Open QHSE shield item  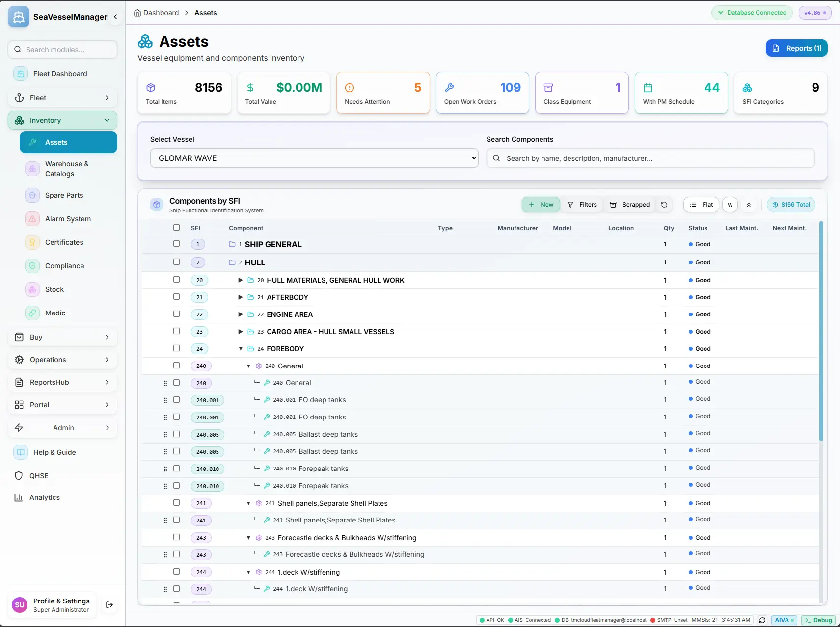62,476
